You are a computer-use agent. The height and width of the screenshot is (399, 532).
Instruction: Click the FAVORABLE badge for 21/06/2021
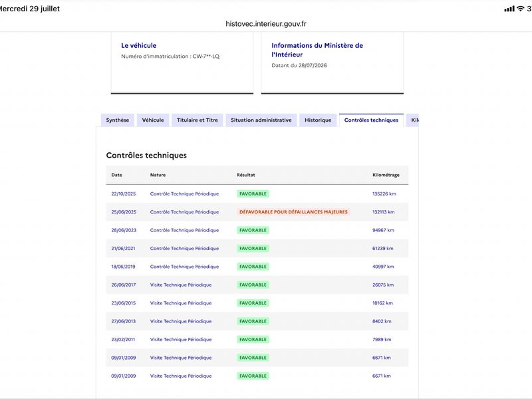(x=253, y=248)
